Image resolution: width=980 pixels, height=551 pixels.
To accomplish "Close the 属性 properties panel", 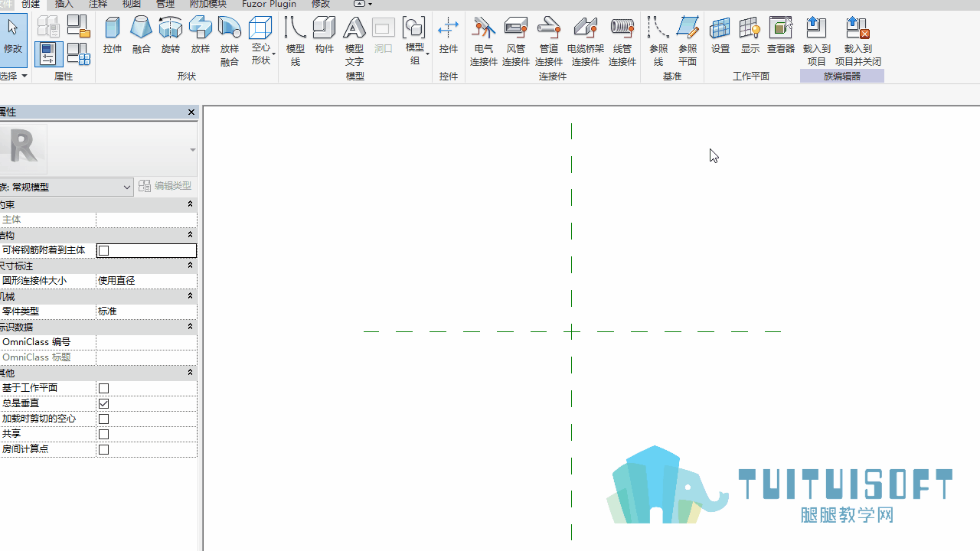I will tap(191, 112).
